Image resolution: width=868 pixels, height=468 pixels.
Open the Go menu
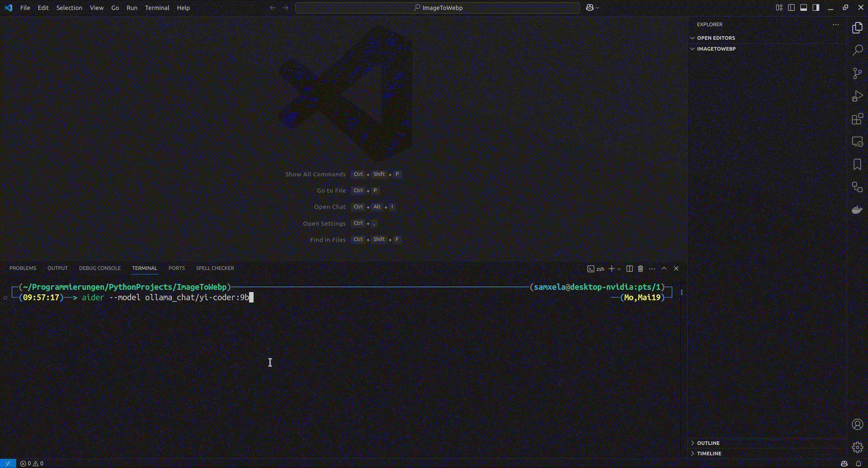coord(115,8)
